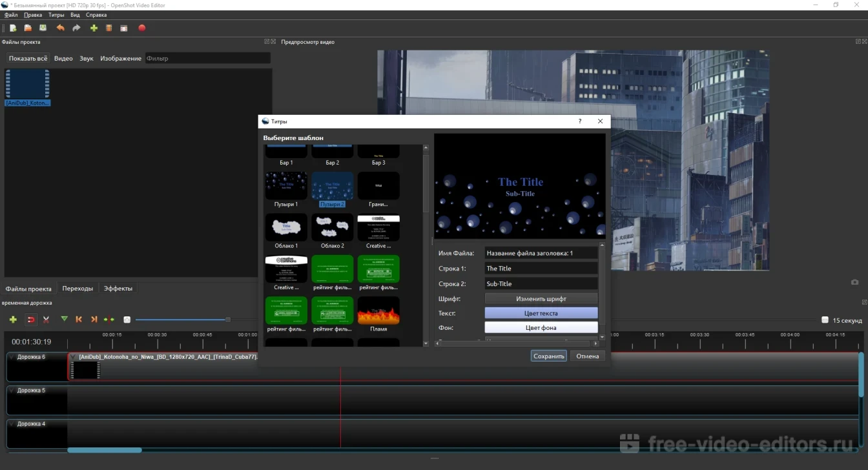This screenshot has width=868, height=470.
Task: Click the red Export Video record button
Action: tap(142, 28)
